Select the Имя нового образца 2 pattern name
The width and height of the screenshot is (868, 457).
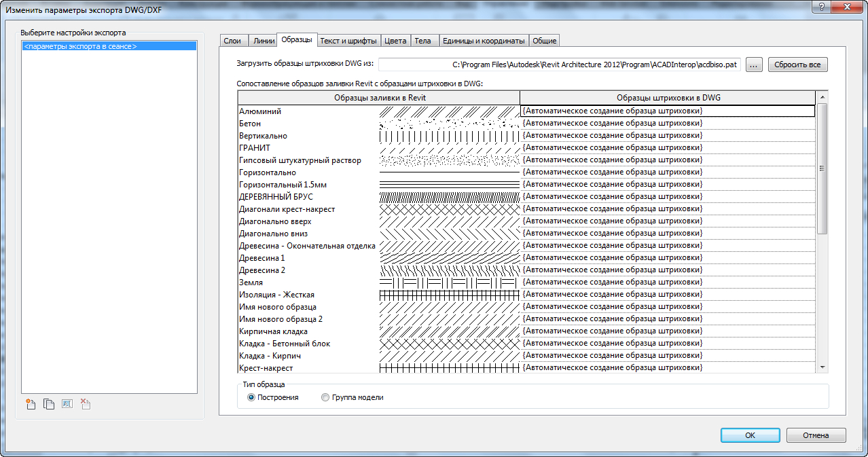pyautogui.click(x=281, y=319)
